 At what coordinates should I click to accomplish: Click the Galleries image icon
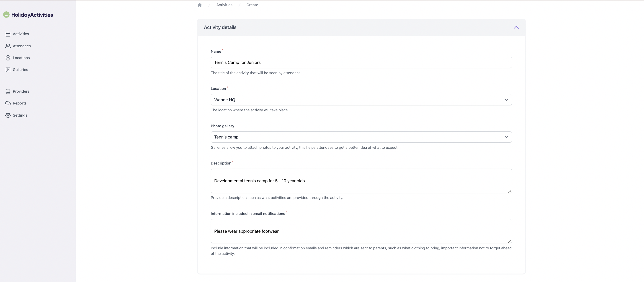click(x=8, y=70)
